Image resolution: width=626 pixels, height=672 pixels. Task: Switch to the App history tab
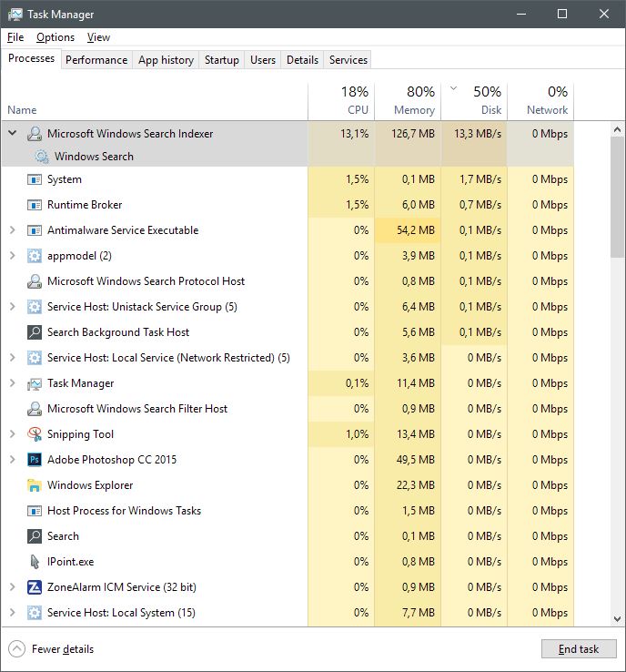pyautogui.click(x=166, y=60)
